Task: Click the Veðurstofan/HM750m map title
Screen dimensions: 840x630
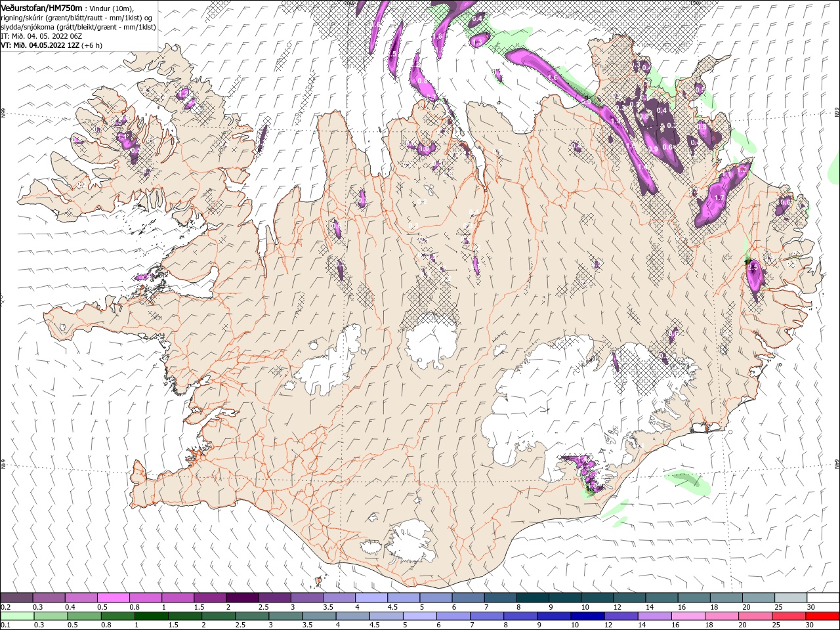Action: pyautogui.click(x=41, y=7)
